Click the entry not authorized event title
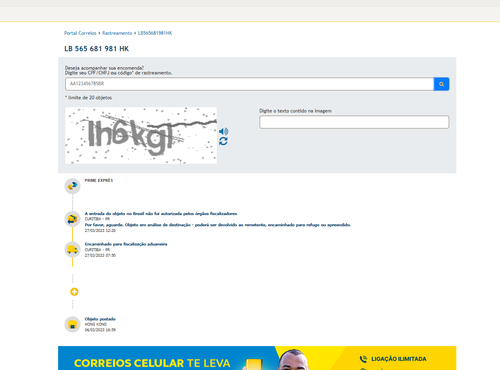Screen dimensions: 500x370 coord(161,213)
